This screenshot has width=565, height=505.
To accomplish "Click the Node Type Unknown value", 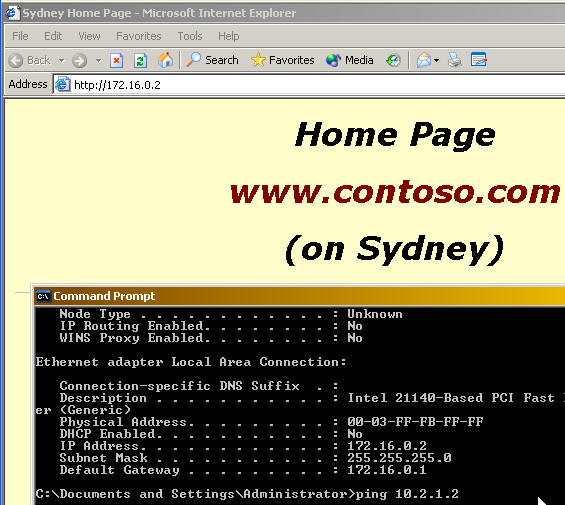I will click(x=375, y=314).
